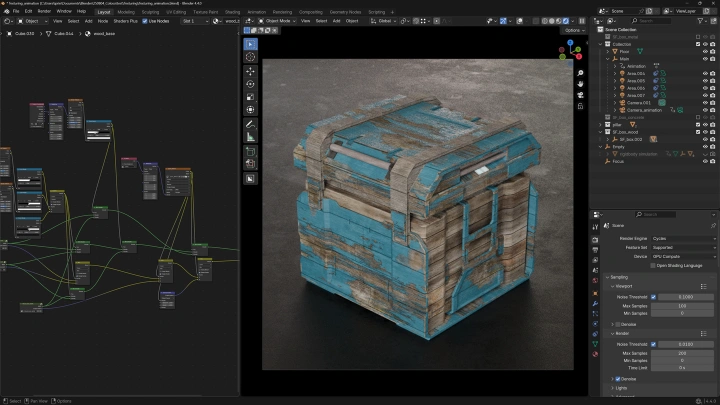This screenshot has width=720, height=405.
Task: Open the Render Engine dropdown showing Cycles
Action: click(683, 238)
